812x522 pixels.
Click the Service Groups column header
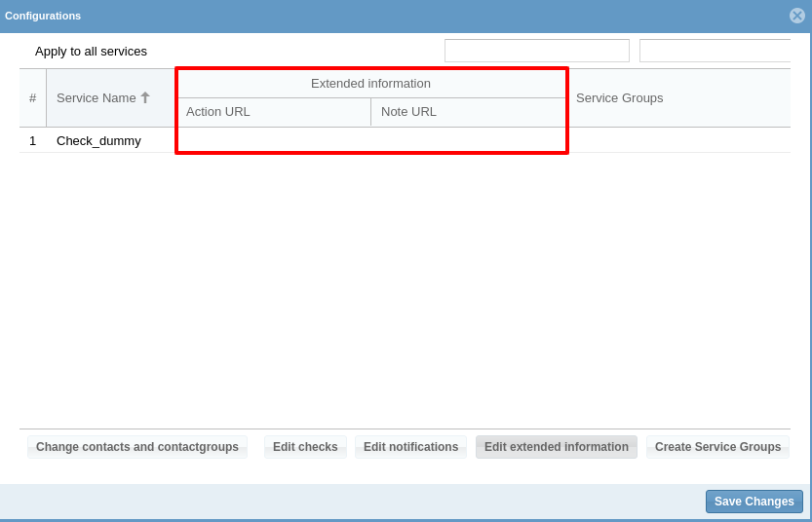pos(677,97)
